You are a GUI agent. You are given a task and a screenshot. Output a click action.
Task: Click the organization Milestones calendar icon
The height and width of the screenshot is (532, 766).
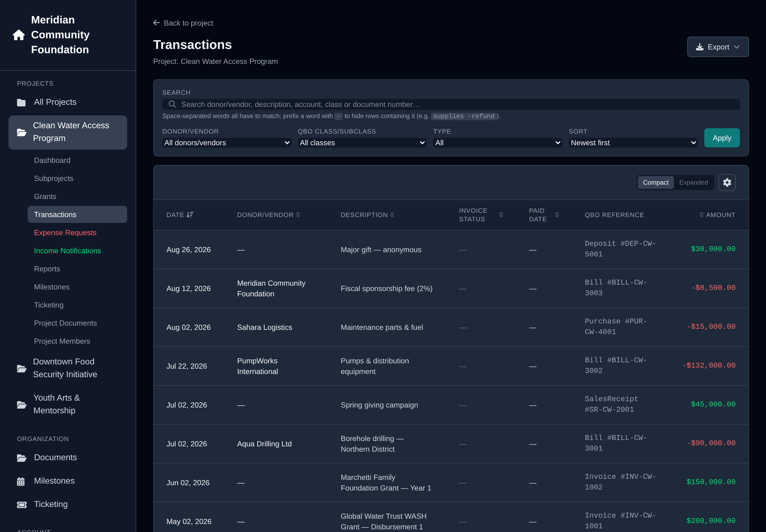21,481
